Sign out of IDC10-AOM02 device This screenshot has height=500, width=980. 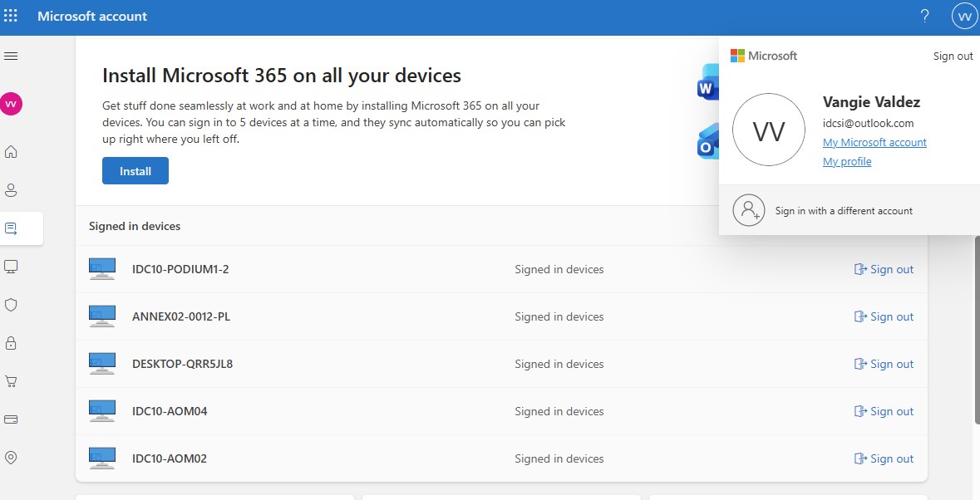pyautogui.click(x=884, y=458)
